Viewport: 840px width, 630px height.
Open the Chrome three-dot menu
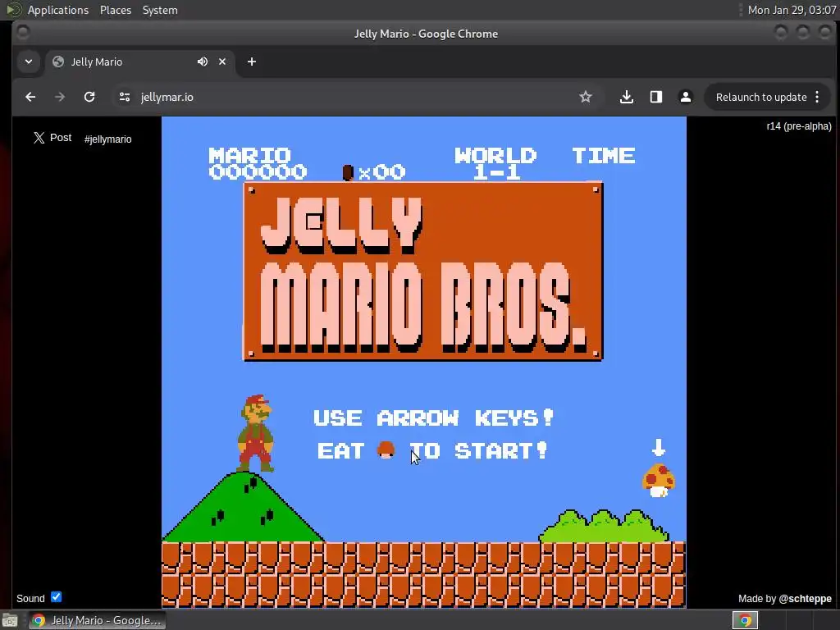coord(817,97)
